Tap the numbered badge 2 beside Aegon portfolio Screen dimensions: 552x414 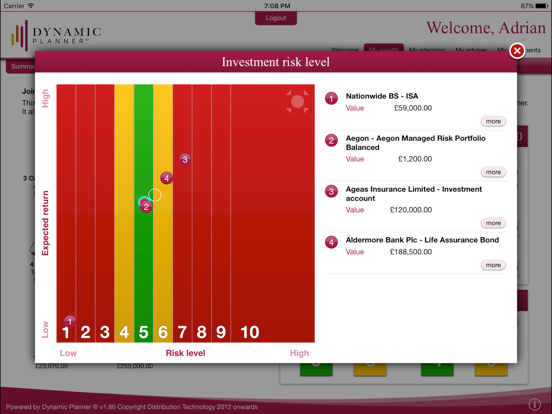click(x=331, y=140)
